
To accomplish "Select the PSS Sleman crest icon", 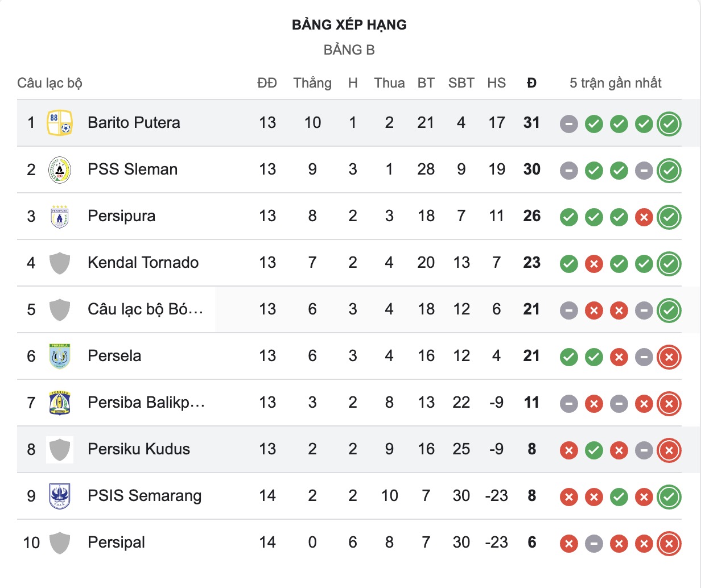I will (59, 169).
